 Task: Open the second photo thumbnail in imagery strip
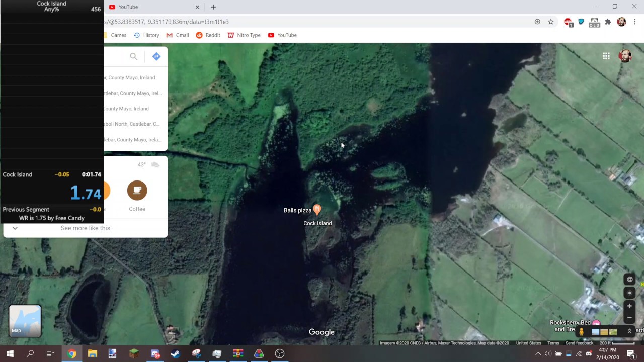point(604,332)
